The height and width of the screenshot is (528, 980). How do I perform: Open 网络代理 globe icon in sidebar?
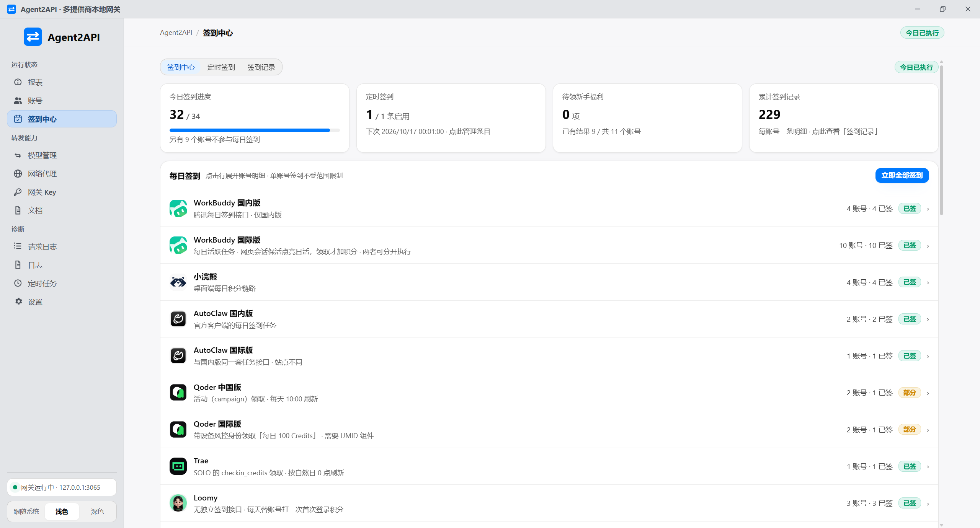18,174
